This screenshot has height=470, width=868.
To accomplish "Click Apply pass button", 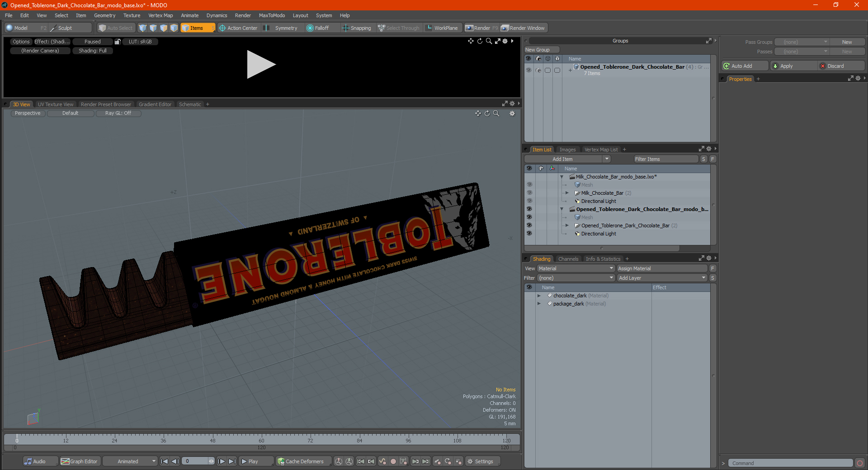I will (x=793, y=66).
